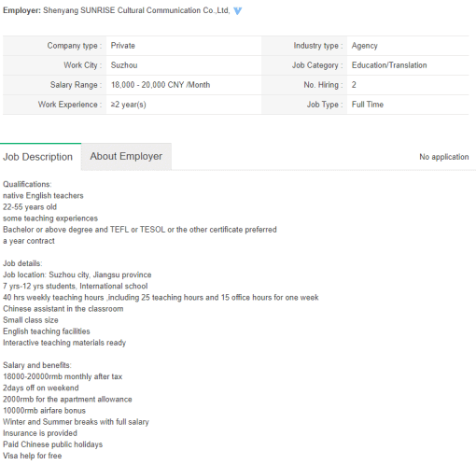
Task: Click the blue verified badge beside employer name
Action: (237, 11)
